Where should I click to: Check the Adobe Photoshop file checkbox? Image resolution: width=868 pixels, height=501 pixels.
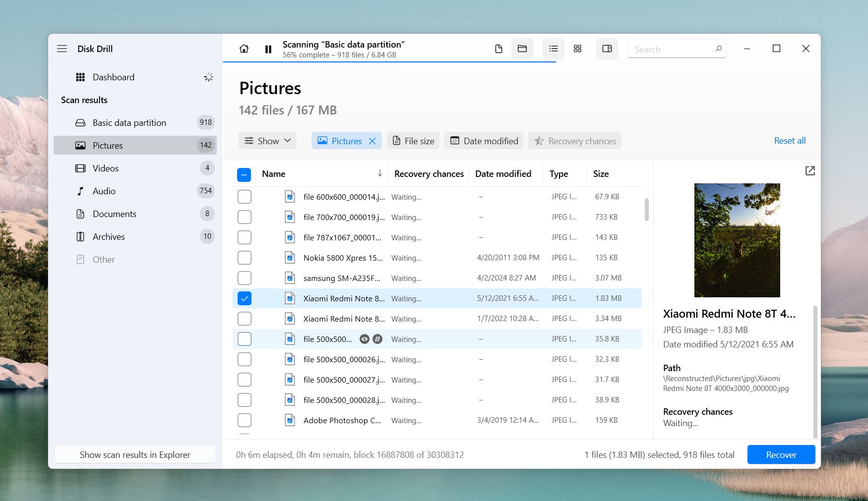(245, 420)
